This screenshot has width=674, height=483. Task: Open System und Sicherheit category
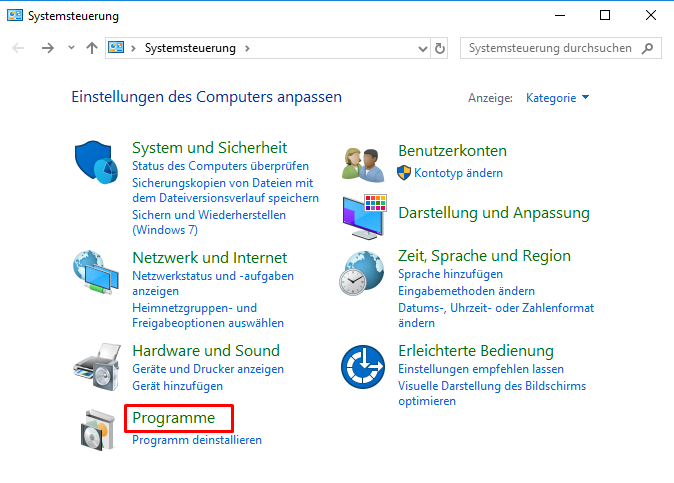209,148
